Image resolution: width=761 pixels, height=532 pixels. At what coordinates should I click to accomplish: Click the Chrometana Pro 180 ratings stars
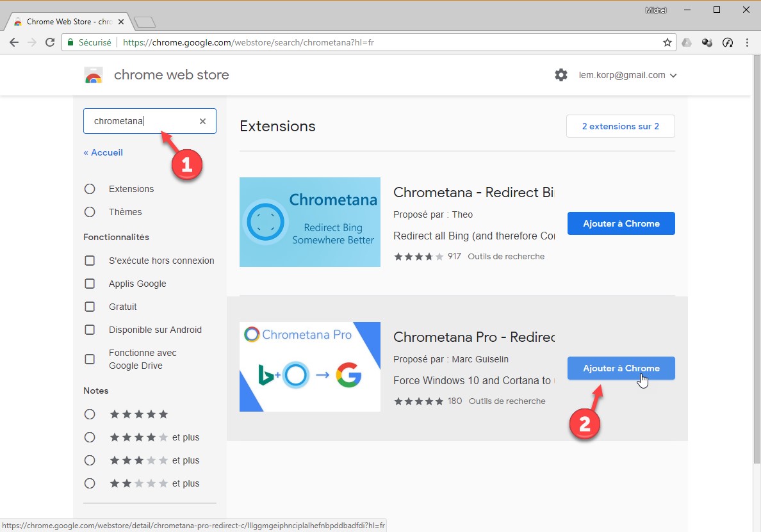point(418,401)
